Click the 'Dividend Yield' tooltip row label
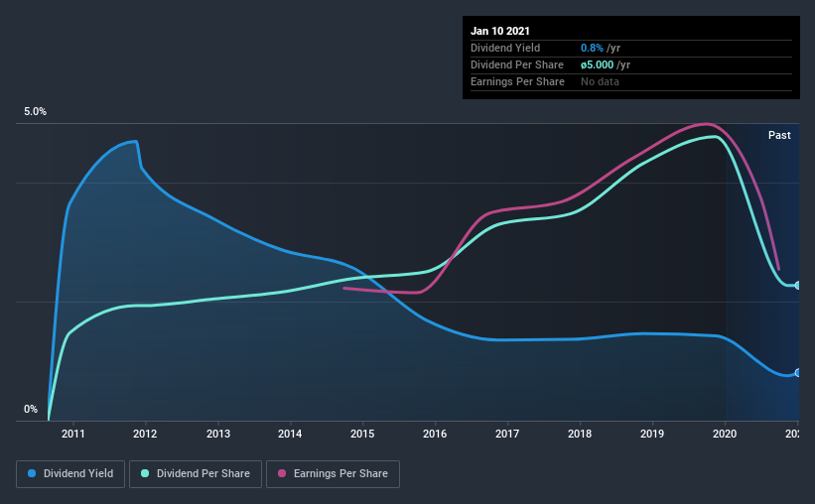 click(505, 48)
